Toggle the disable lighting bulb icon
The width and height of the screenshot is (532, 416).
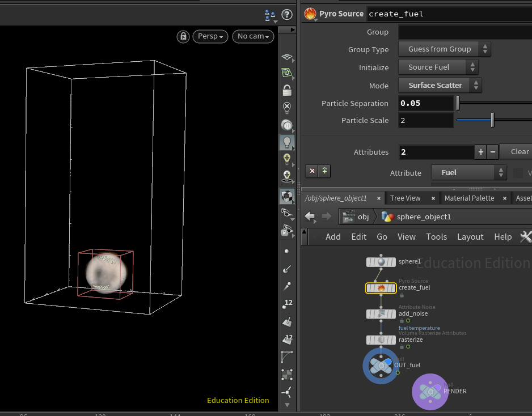pos(287,107)
